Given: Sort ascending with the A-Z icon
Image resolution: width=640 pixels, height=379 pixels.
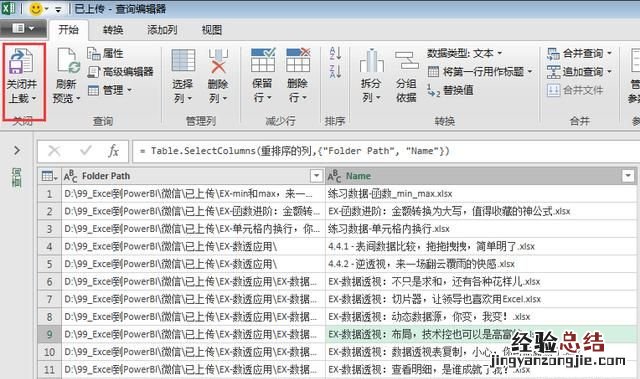Looking at the screenshot, I should click(x=335, y=53).
